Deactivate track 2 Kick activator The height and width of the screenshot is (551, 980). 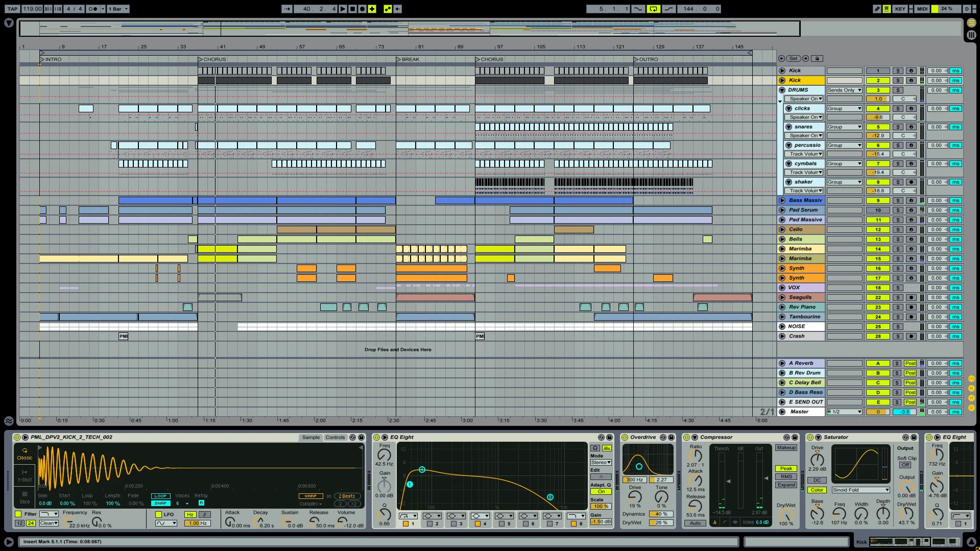[878, 80]
